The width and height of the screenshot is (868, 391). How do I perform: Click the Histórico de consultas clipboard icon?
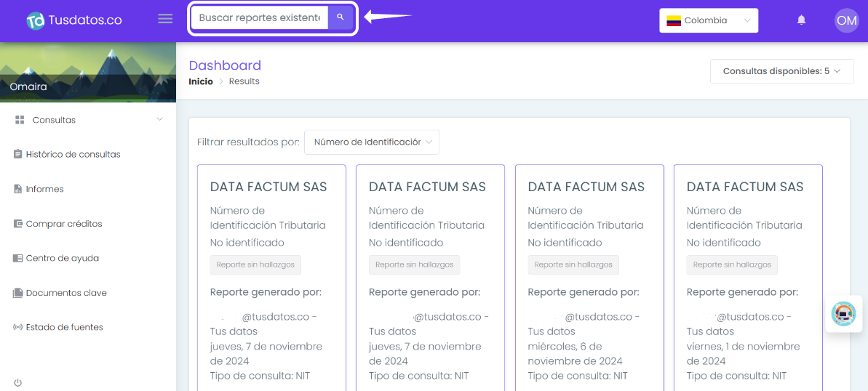point(17,154)
